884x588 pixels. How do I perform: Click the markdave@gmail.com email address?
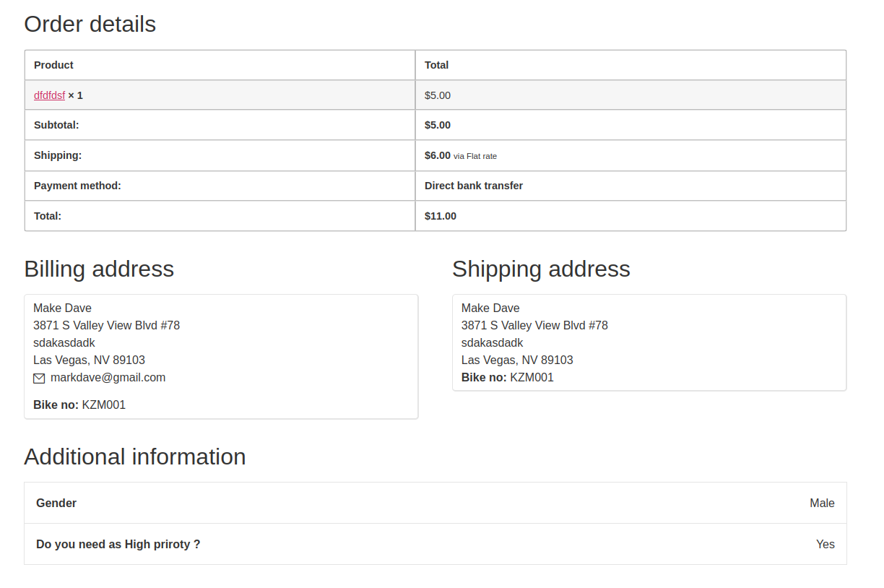108,378
